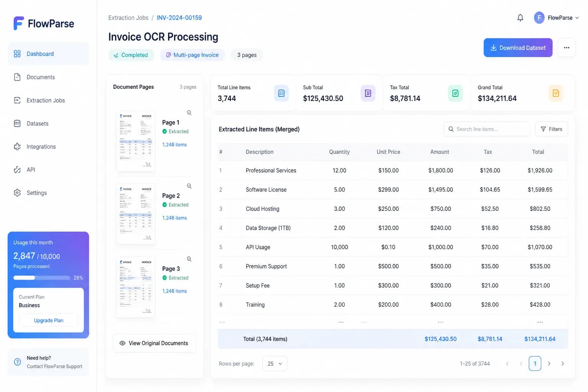View Original Documents button
588x392 pixels.
click(155, 343)
